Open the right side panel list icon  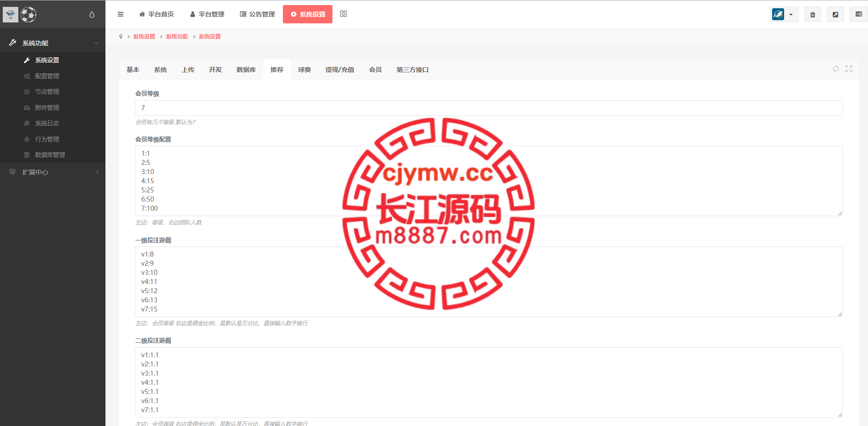coord(859,14)
